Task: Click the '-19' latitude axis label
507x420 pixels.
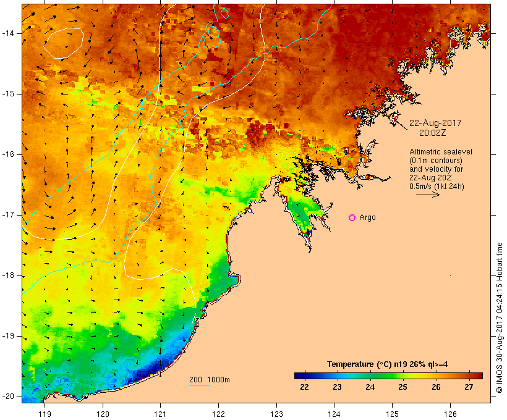Action: (x=8, y=336)
